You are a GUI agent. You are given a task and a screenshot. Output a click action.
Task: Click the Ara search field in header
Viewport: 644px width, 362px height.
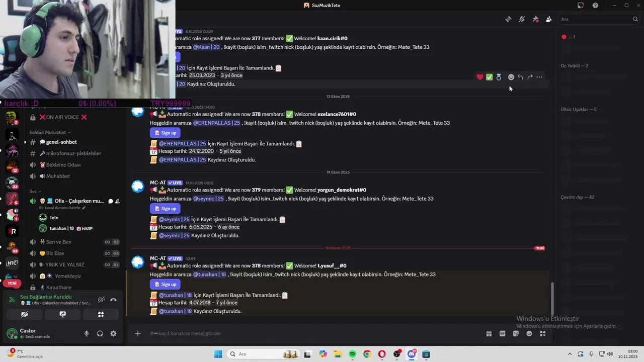(599, 19)
